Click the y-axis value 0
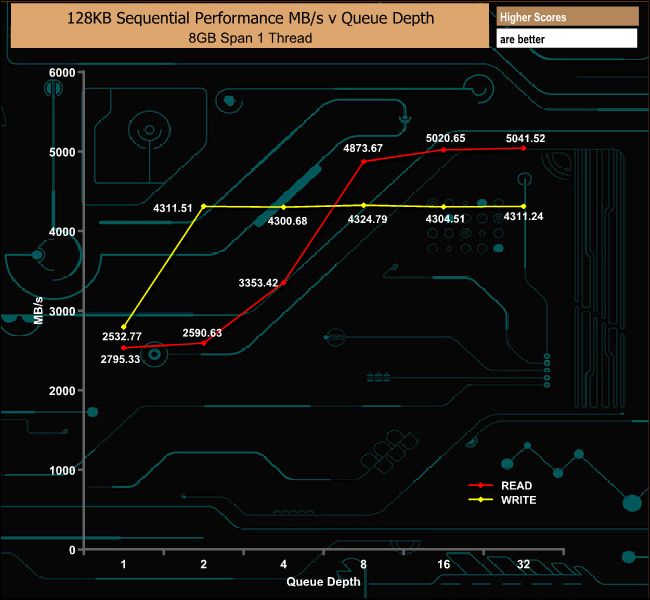 point(72,550)
